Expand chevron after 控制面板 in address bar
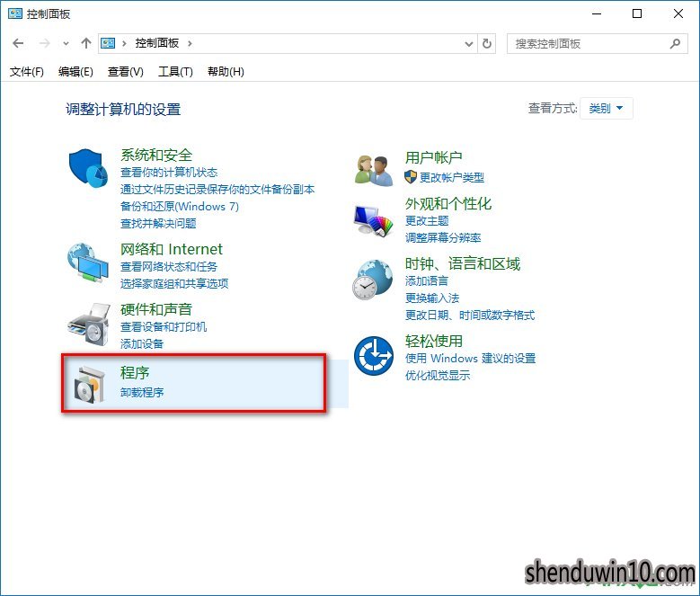This screenshot has width=700, height=596. click(x=190, y=43)
